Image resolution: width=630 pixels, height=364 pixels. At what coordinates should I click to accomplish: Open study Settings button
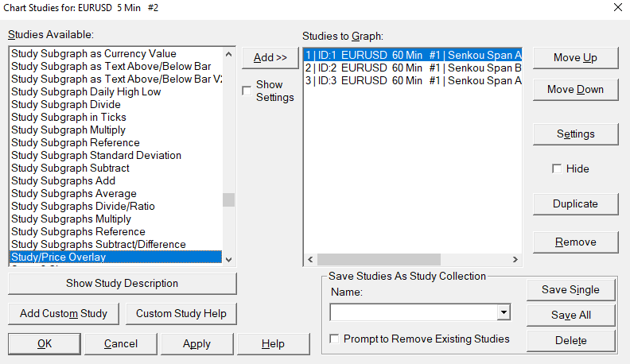pyautogui.click(x=575, y=134)
